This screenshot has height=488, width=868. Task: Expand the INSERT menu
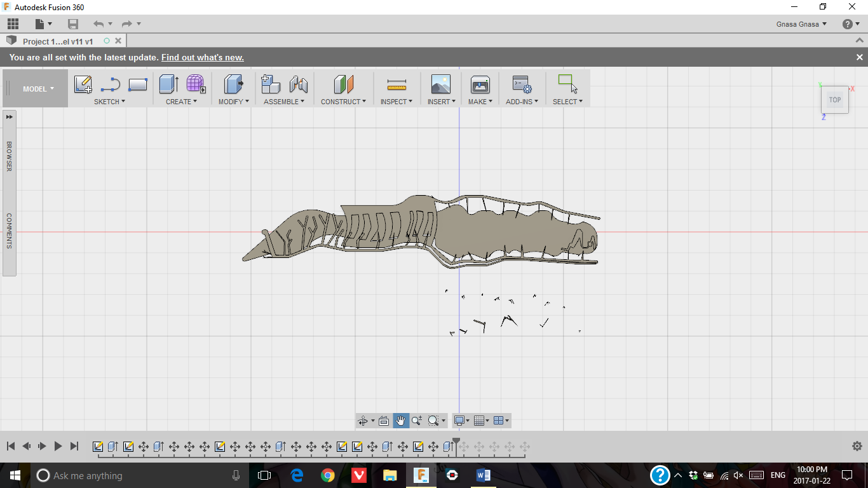point(441,102)
